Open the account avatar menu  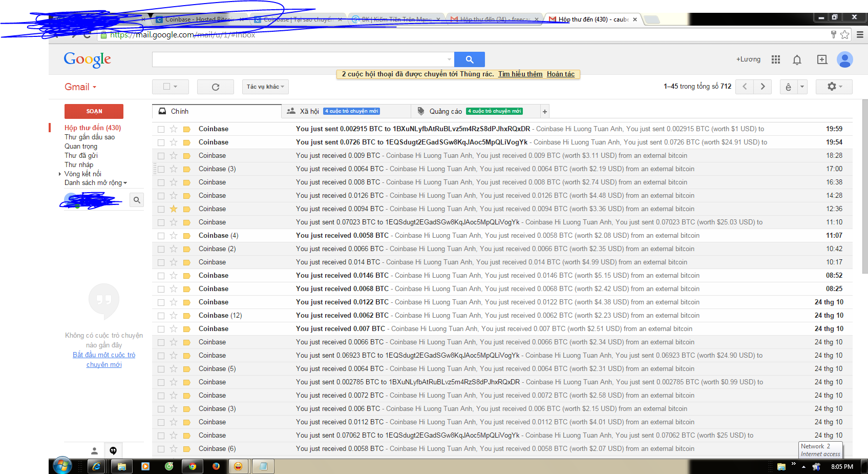pos(844,59)
